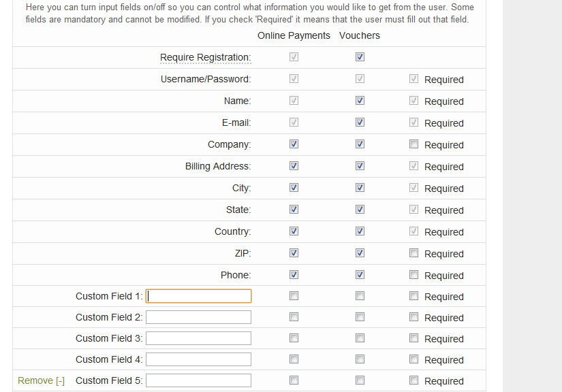
Task: Disable E-mail for Vouchers
Action: coord(360,122)
